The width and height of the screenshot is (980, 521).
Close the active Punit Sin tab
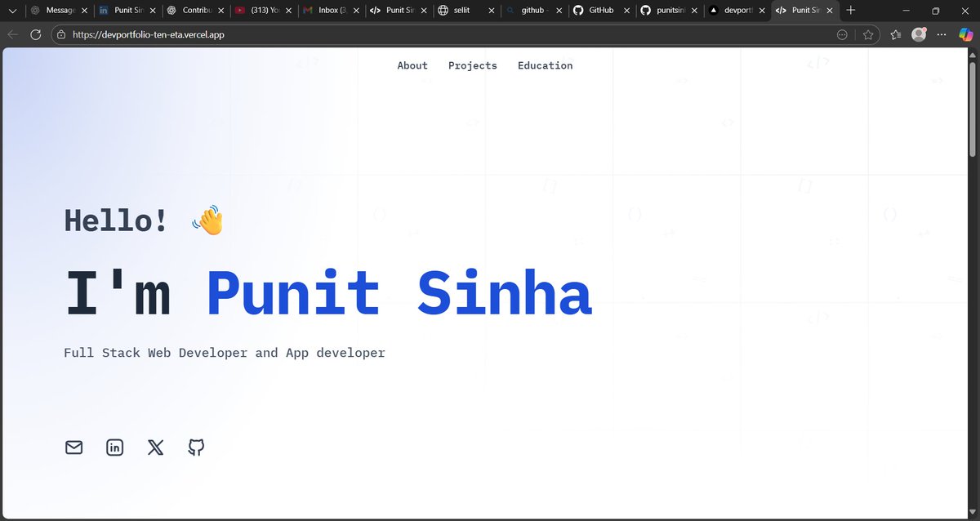tap(831, 11)
